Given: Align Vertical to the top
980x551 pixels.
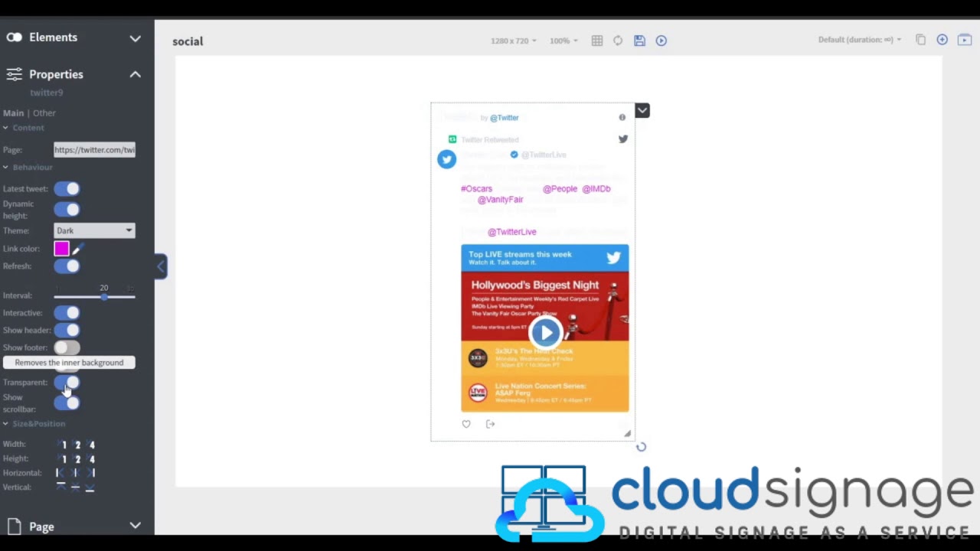Looking at the screenshot, I should pyautogui.click(x=61, y=487).
